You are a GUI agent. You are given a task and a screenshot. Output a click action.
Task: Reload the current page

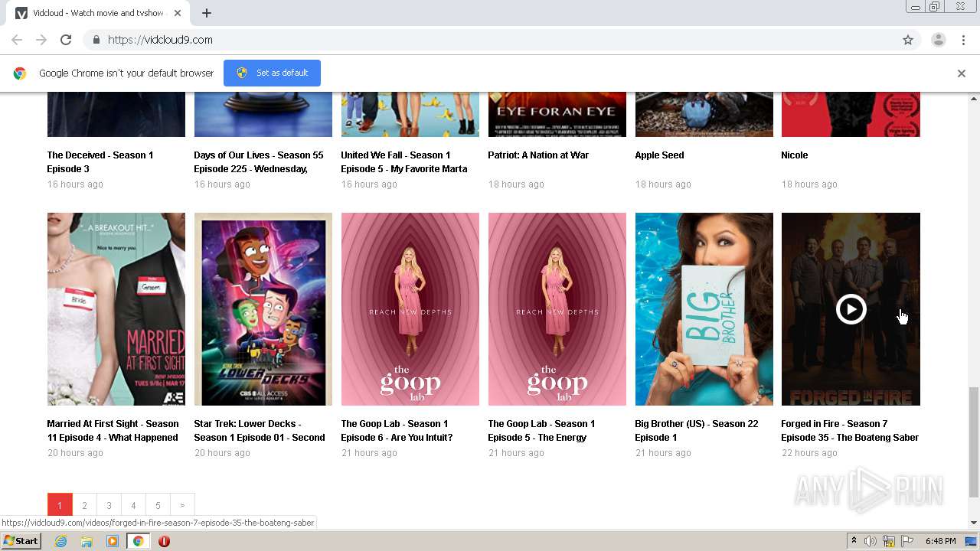point(66,40)
